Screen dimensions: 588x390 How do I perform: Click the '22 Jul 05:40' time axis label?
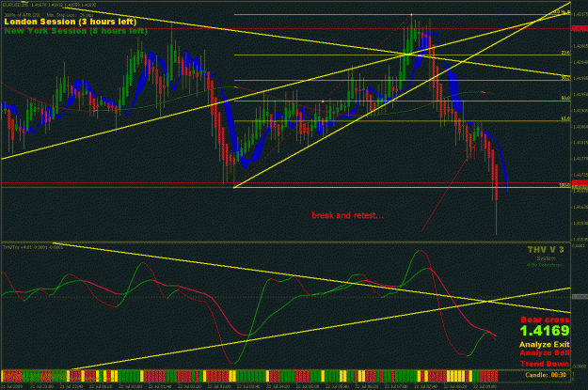point(337,386)
